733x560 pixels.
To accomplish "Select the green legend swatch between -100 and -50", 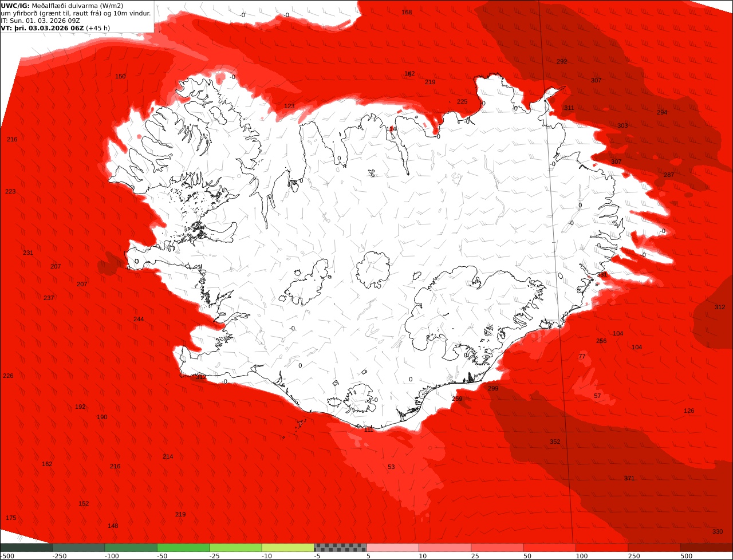I will coord(131,547).
